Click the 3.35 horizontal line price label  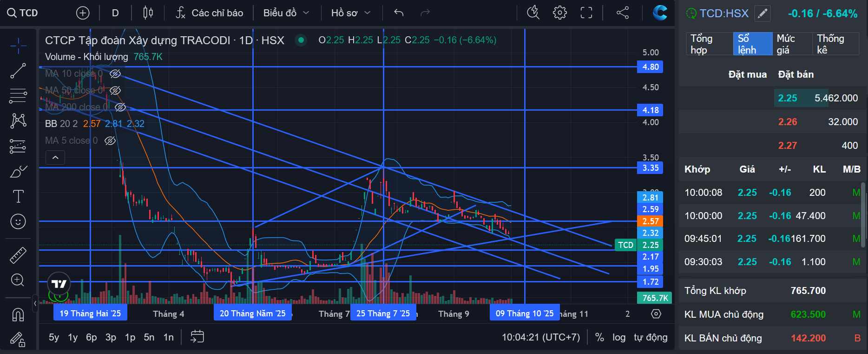point(650,168)
